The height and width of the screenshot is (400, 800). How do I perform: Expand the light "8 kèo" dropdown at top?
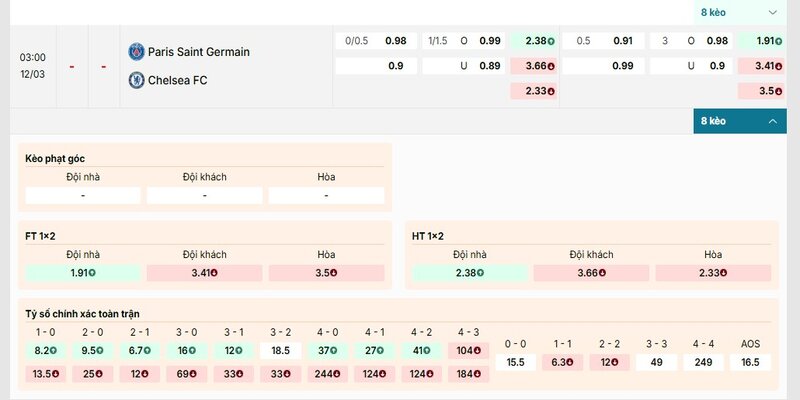(x=738, y=12)
